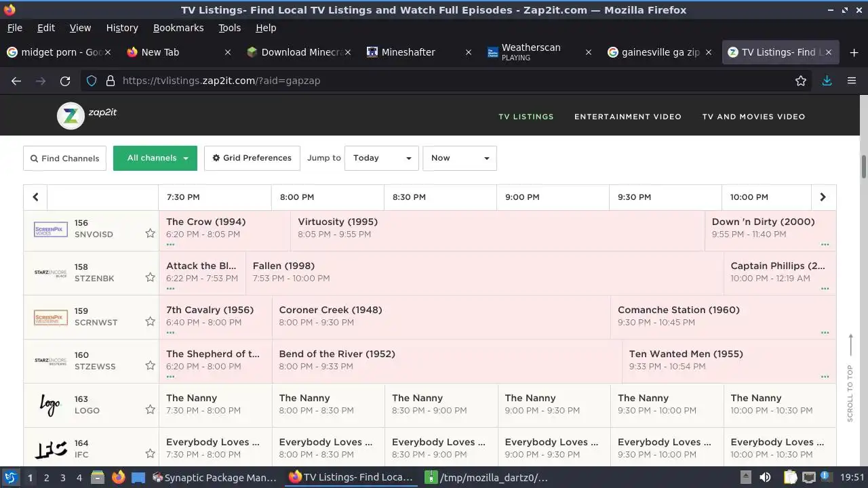Switch to the gainesville ga zip tab

pos(659,52)
